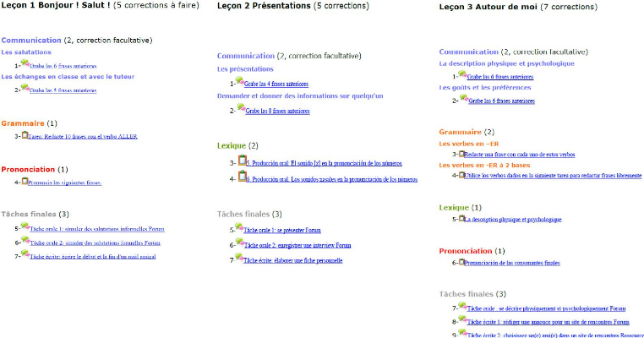Open Utilice los verbos dados en la siguiente tarea
This screenshot has height=338, width=644.
(x=553, y=176)
